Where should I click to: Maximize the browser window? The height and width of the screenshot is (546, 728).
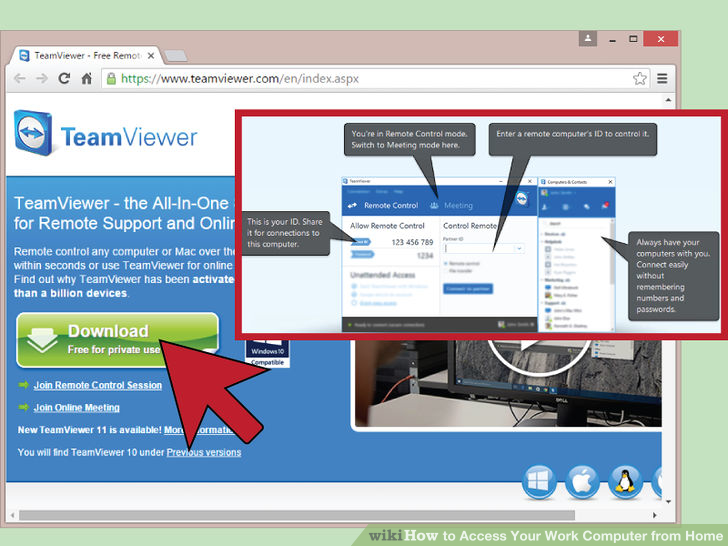tap(633, 39)
